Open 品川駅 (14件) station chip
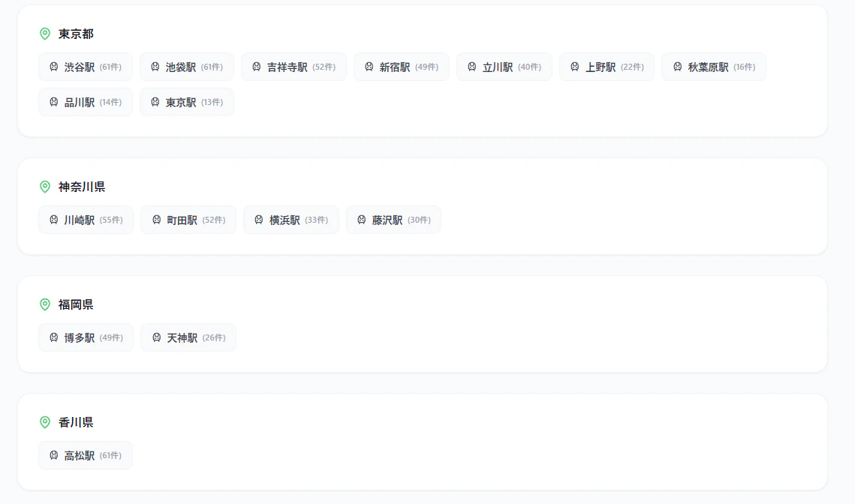This screenshot has height=504, width=855. 86,102
